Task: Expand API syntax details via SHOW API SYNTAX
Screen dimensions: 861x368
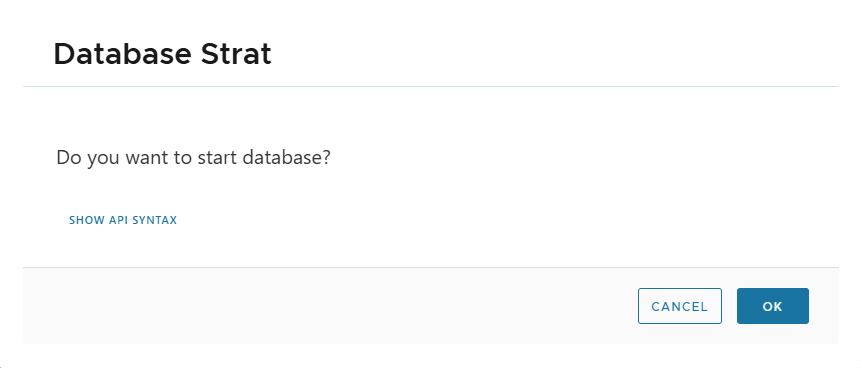Action: click(x=123, y=220)
